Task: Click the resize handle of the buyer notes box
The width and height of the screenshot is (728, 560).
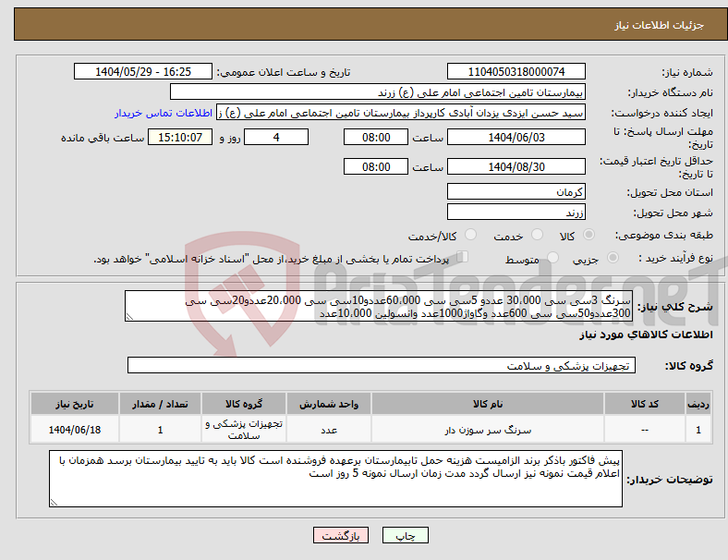Action: pos(54,503)
